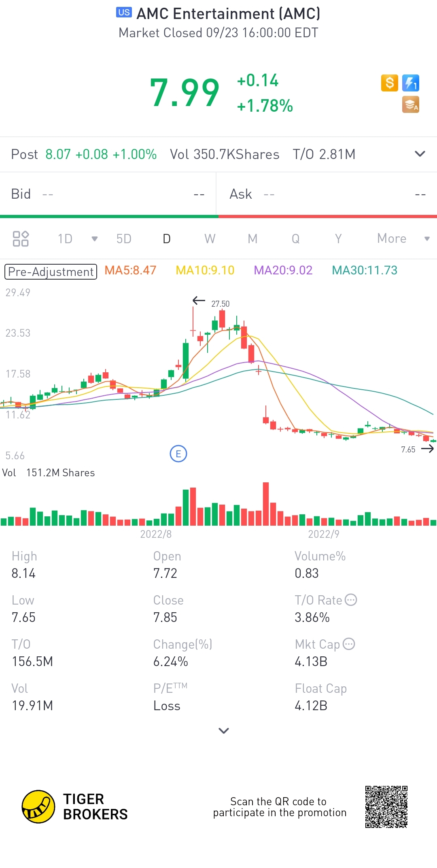Tap the promotion QR code

coord(386,807)
